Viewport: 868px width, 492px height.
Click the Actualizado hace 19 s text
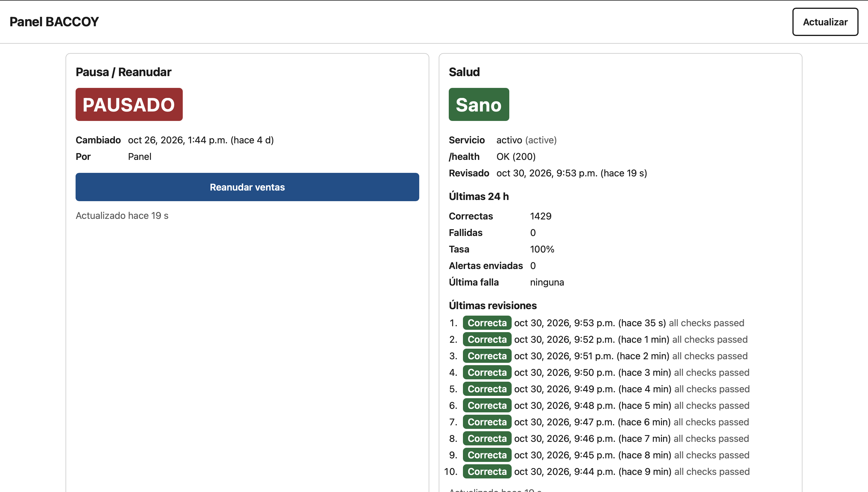[122, 216]
